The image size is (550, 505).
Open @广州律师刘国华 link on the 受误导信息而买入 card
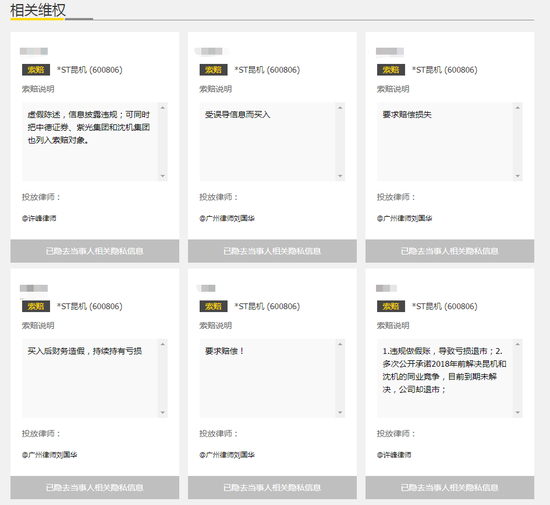pos(227,218)
